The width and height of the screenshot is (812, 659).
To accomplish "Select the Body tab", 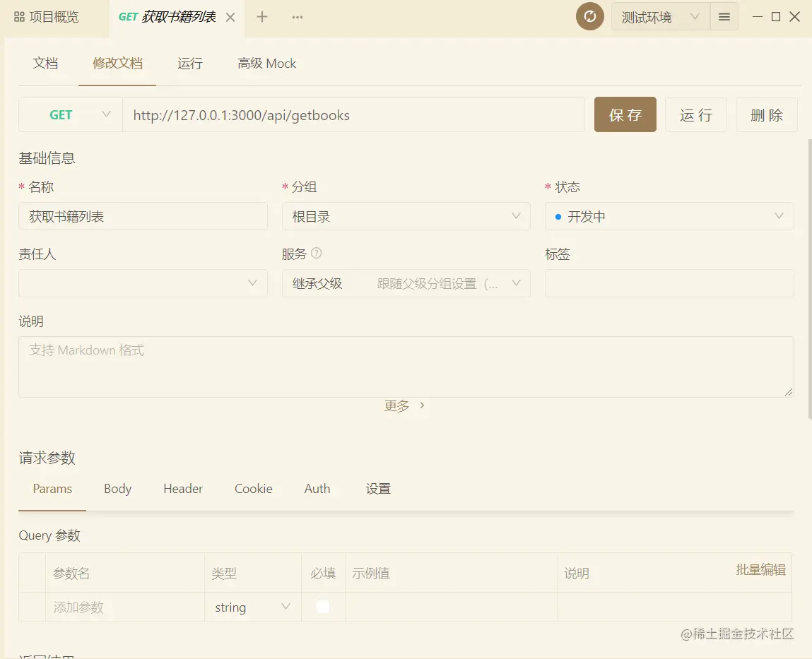I will [x=117, y=489].
